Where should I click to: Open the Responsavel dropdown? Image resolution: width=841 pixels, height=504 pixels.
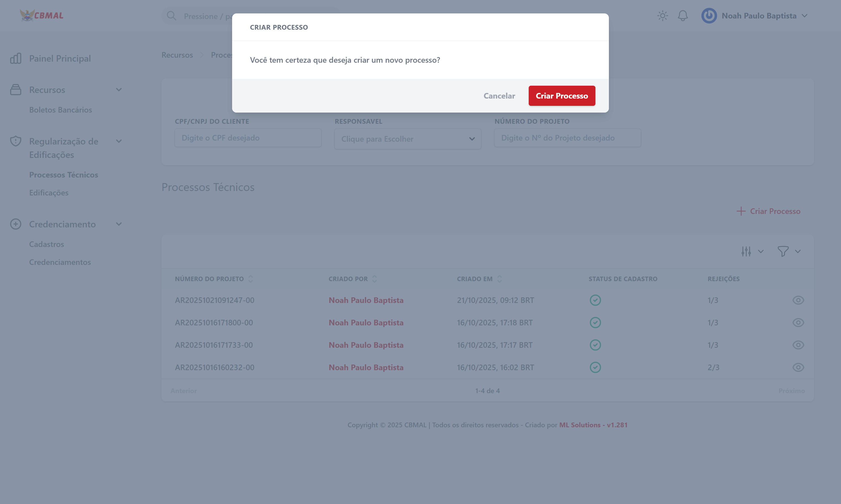pyautogui.click(x=408, y=139)
